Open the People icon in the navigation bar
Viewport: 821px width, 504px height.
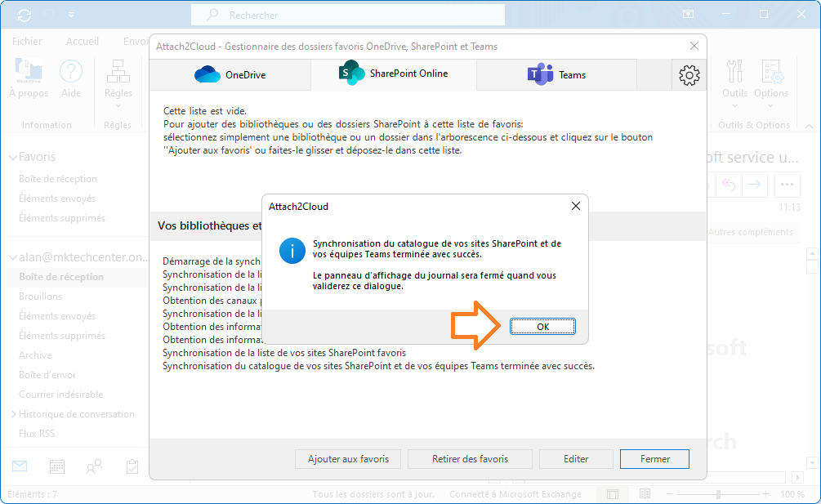pyautogui.click(x=93, y=466)
